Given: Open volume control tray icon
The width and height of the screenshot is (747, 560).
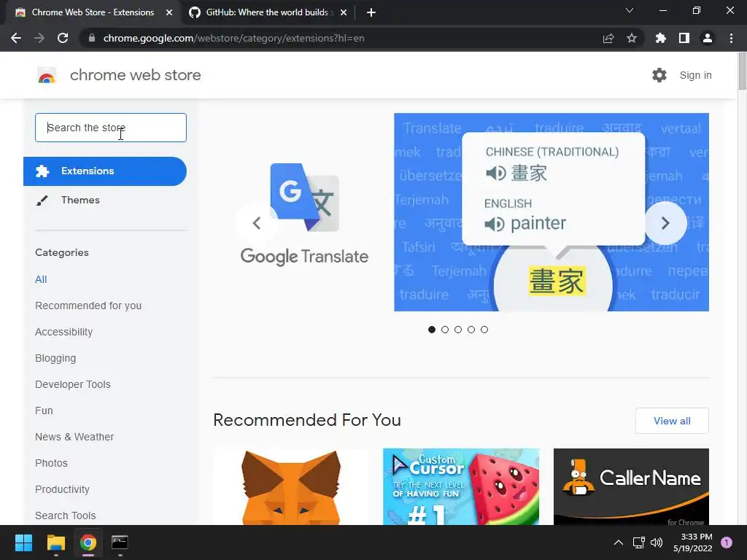Looking at the screenshot, I should pyautogui.click(x=657, y=542).
